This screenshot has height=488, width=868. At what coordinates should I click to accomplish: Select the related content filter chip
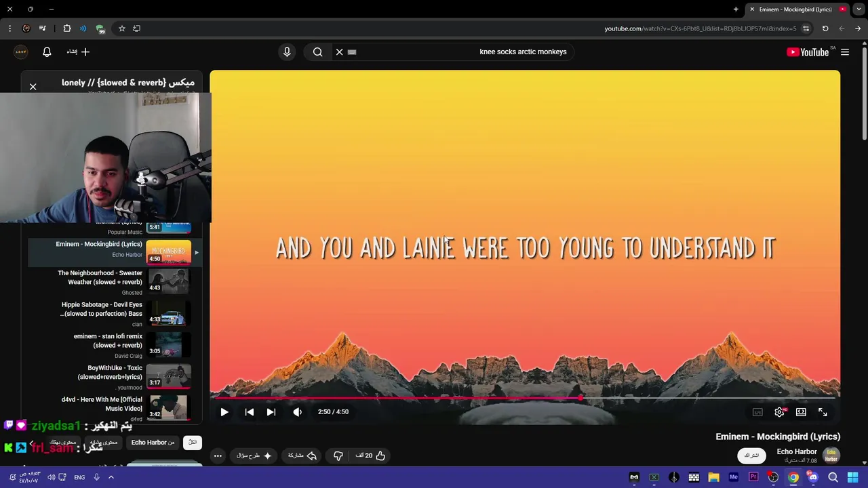[104, 443]
